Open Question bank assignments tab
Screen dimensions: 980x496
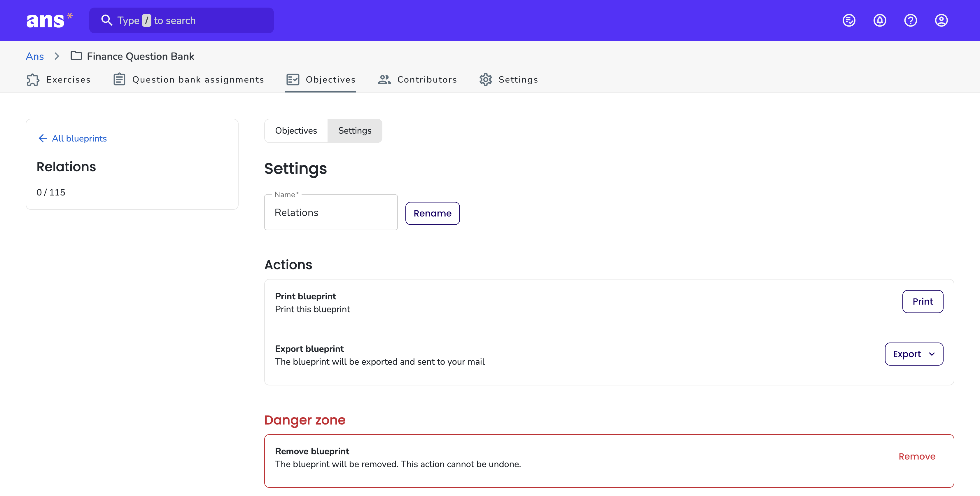click(188, 80)
